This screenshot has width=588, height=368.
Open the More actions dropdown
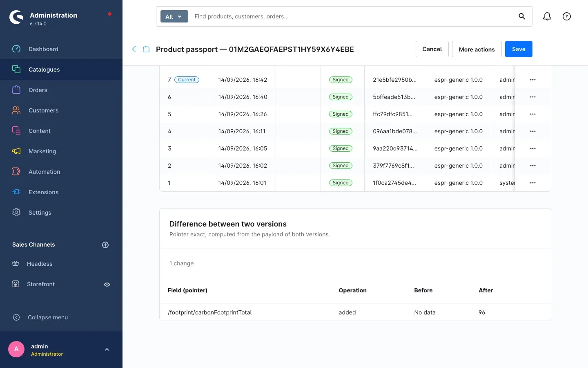(477, 49)
